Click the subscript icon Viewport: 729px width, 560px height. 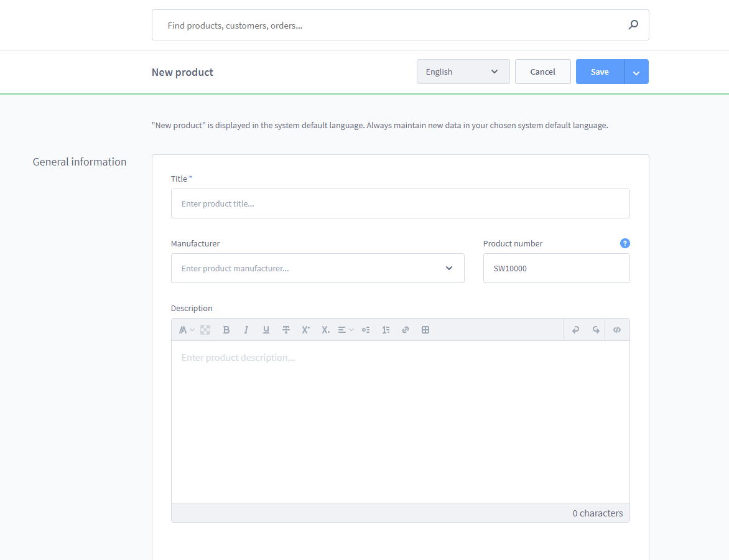(325, 330)
